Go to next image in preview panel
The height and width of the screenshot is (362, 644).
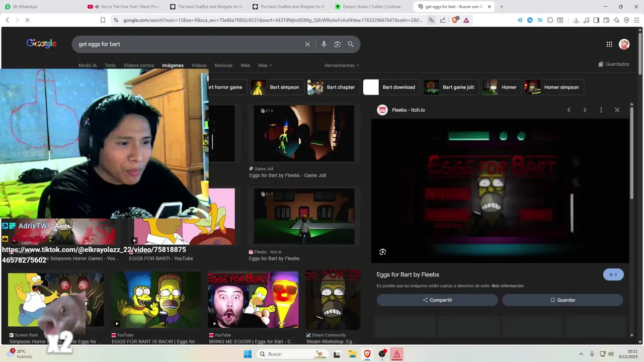tap(585, 110)
